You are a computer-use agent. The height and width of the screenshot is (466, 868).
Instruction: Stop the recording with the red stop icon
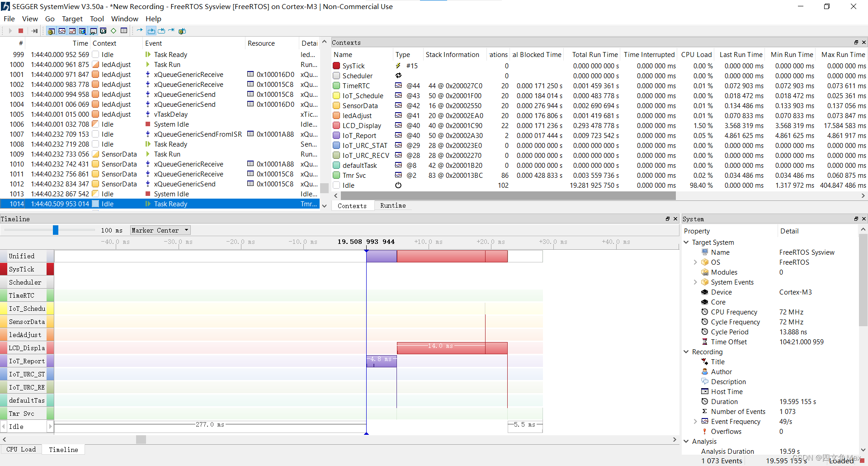tap(21, 30)
